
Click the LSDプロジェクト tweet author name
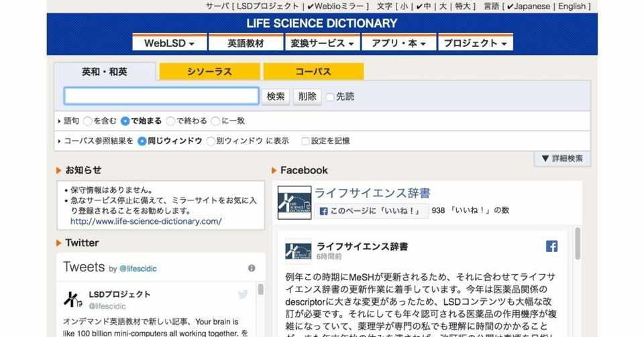tap(119, 294)
